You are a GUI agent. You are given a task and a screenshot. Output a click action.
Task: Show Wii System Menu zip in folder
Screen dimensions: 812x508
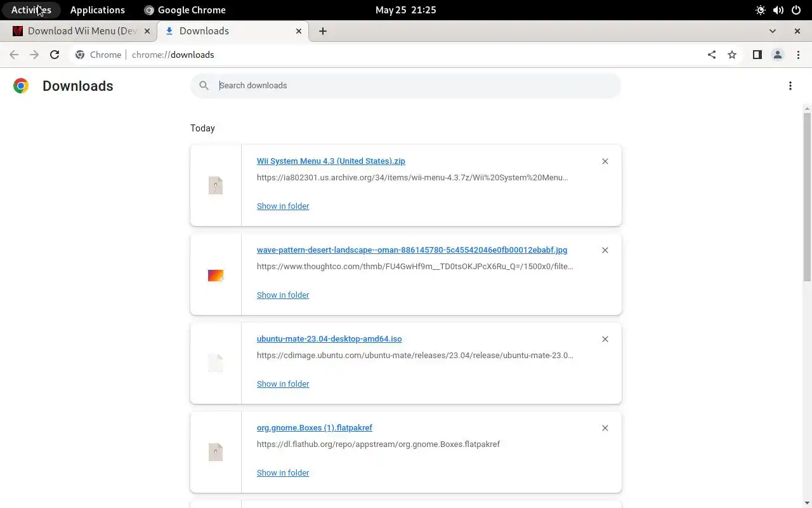pyautogui.click(x=283, y=206)
